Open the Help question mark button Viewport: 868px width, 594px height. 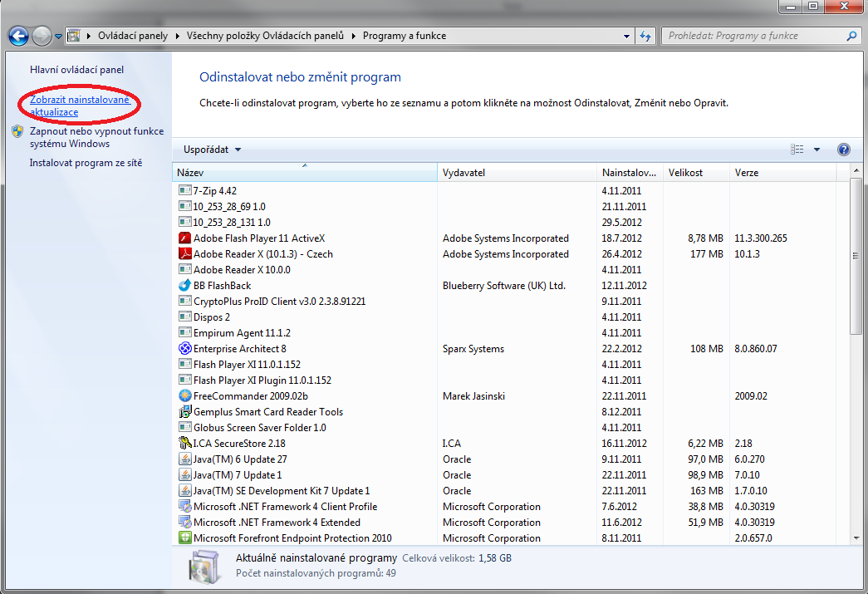[844, 150]
